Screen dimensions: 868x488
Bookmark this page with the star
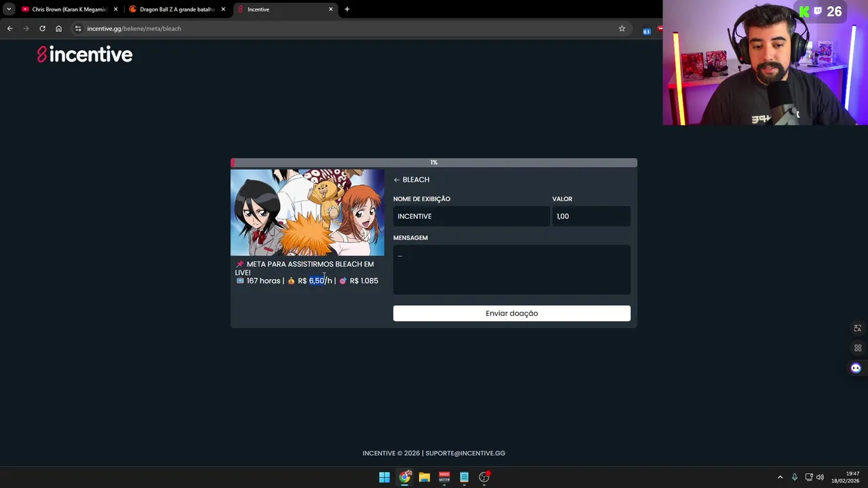[x=622, y=28]
